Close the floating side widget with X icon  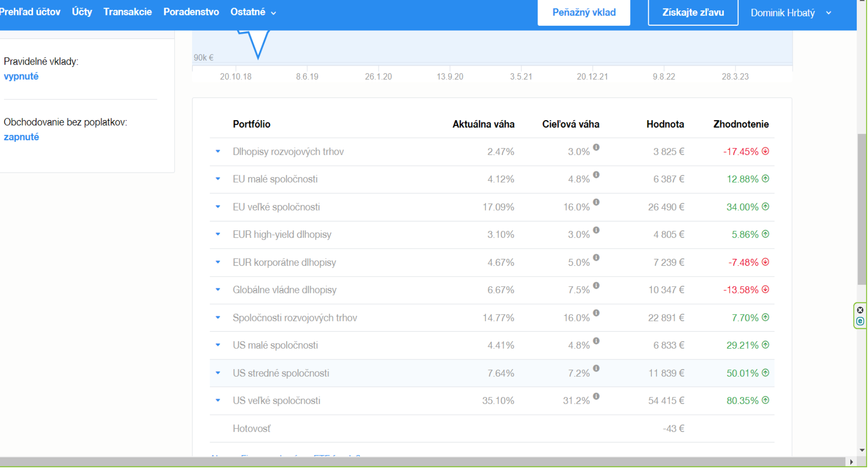tap(860, 310)
